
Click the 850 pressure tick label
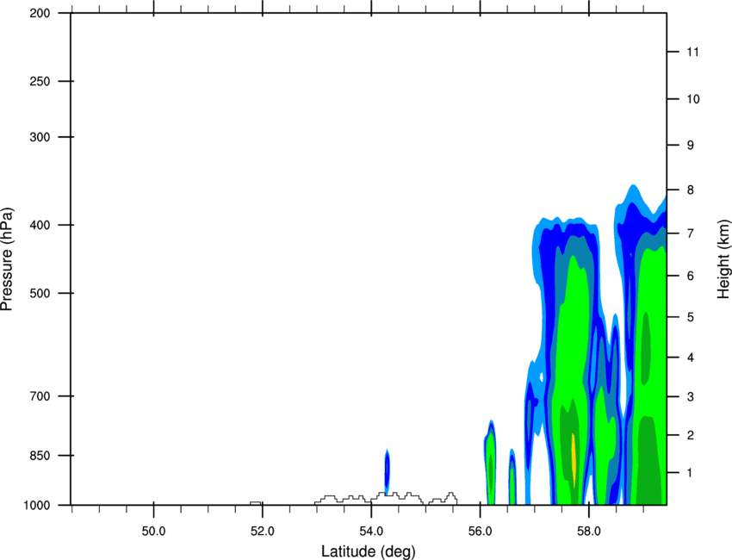click(x=40, y=456)
